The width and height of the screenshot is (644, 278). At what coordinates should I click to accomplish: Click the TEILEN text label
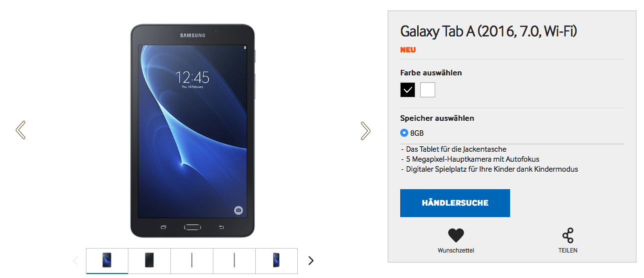click(568, 251)
